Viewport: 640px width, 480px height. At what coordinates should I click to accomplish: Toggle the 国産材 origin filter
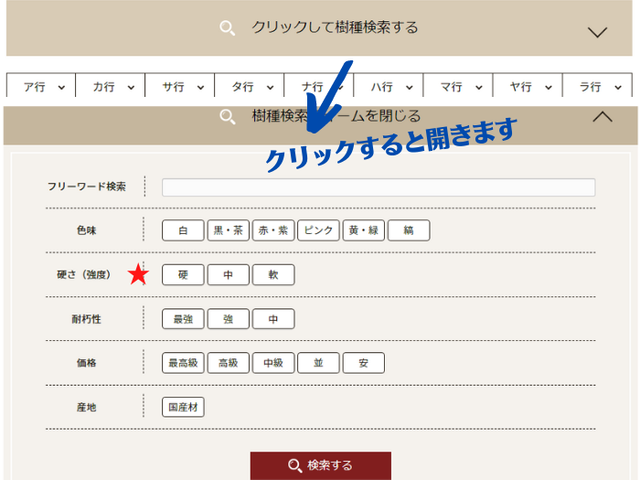click(x=183, y=407)
